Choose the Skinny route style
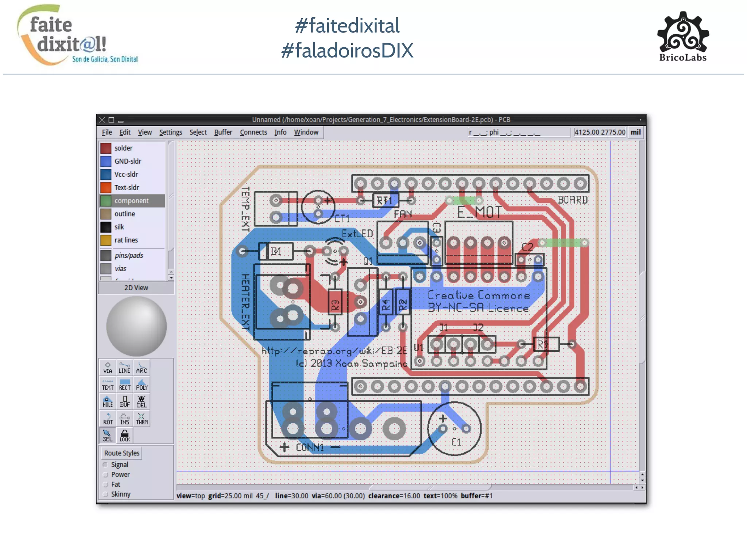747x560 pixels. 106,494
